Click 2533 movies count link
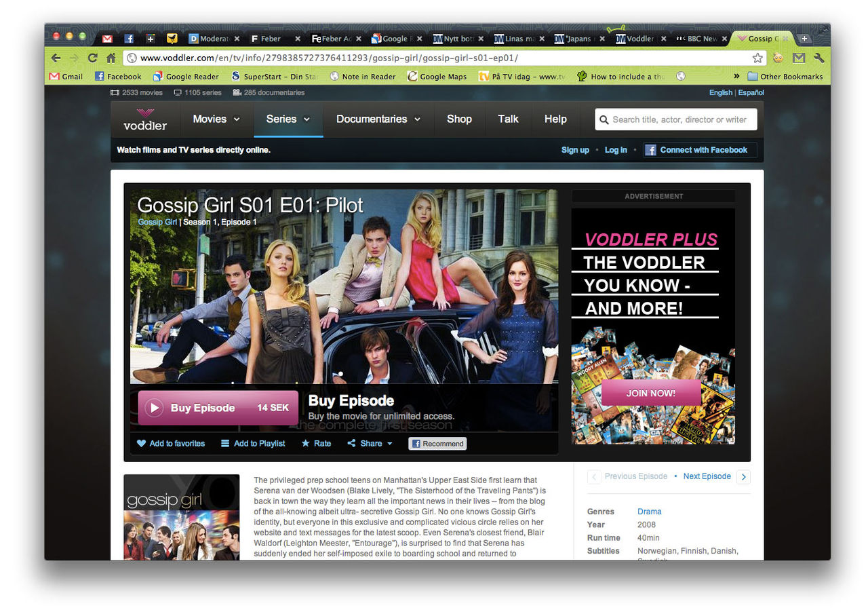 click(x=136, y=92)
